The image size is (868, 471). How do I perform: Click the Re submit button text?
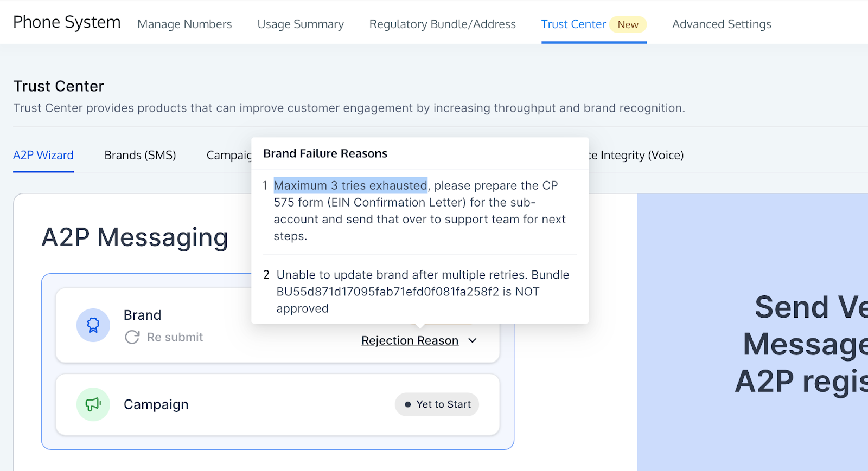175,337
